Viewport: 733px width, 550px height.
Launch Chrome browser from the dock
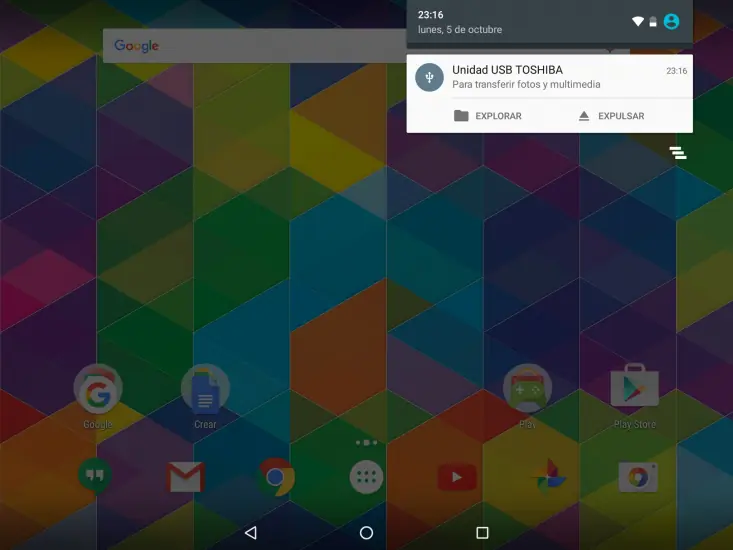(x=275, y=477)
